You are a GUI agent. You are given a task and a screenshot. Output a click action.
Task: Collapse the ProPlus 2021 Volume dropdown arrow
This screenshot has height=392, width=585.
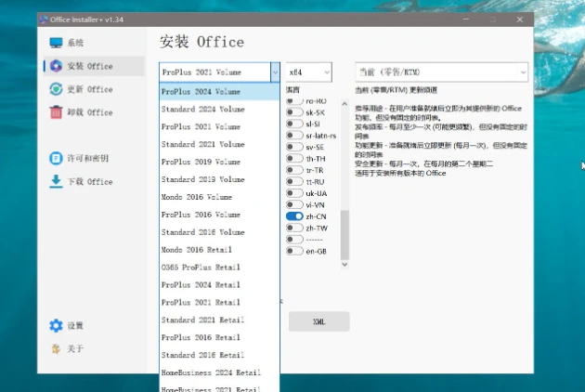click(274, 72)
